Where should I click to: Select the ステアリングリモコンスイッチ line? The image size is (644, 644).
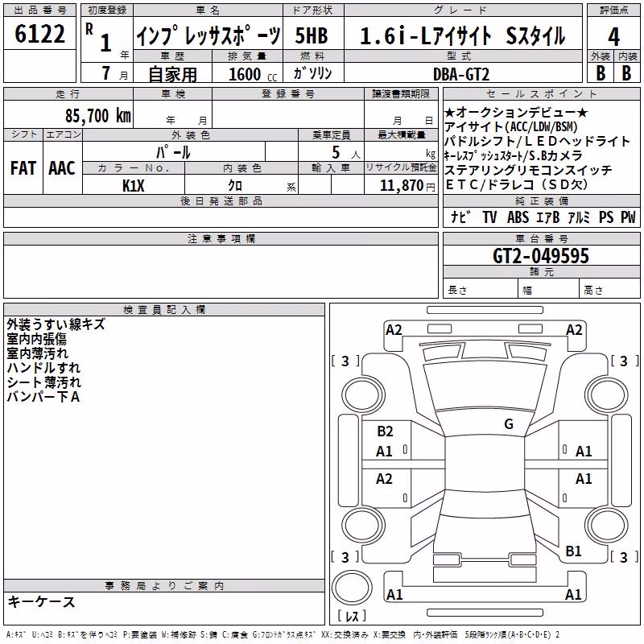coord(528,170)
